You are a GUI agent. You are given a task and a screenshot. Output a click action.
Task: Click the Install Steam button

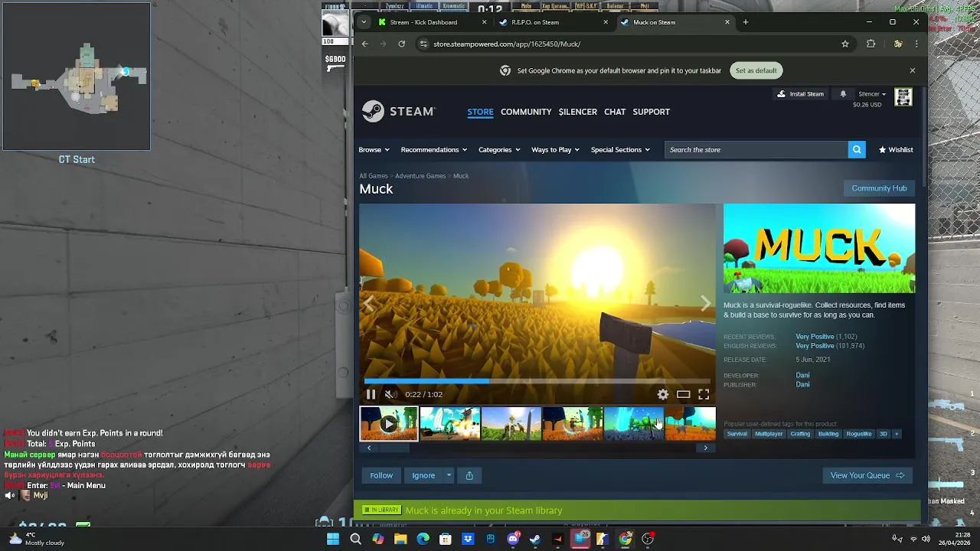pyautogui.click(x=801, y=94)
